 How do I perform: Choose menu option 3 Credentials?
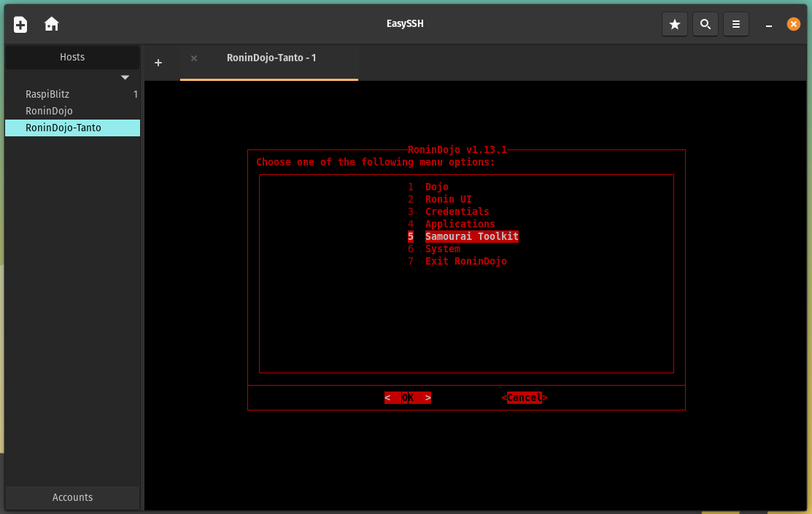[x=449, y=211]
